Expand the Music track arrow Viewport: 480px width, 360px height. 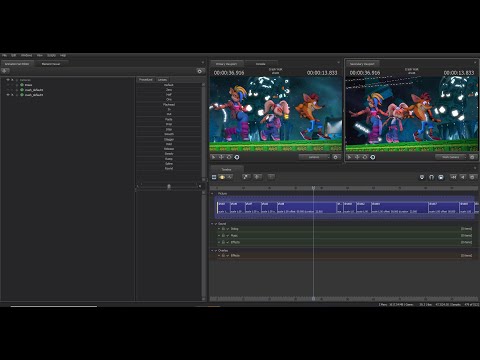point(219,236)
